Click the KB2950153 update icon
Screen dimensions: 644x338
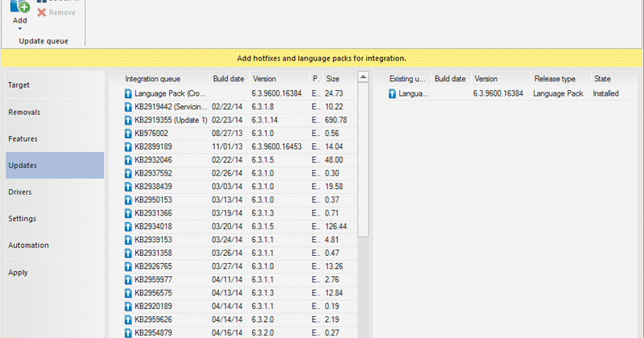pyautogui.click(x=128, y=200)
